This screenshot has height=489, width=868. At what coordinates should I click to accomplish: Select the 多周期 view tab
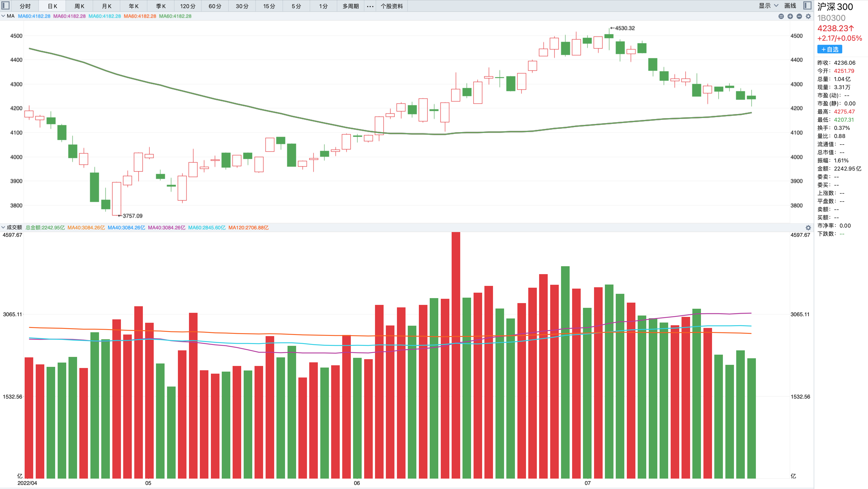click(350, 6)
